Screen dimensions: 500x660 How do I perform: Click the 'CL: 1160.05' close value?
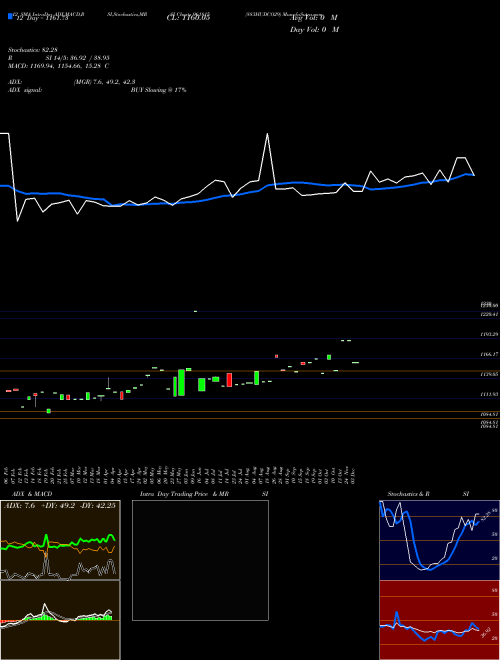tap(188, 18)
